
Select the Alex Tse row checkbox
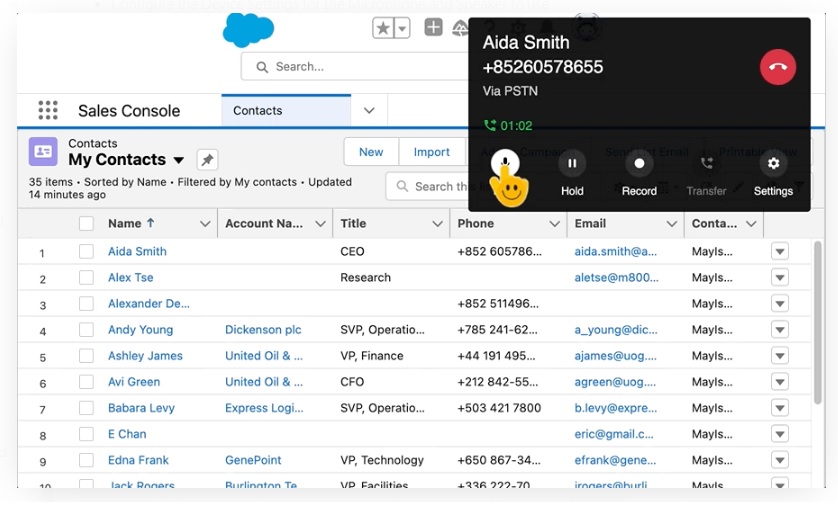coord(86,277)
